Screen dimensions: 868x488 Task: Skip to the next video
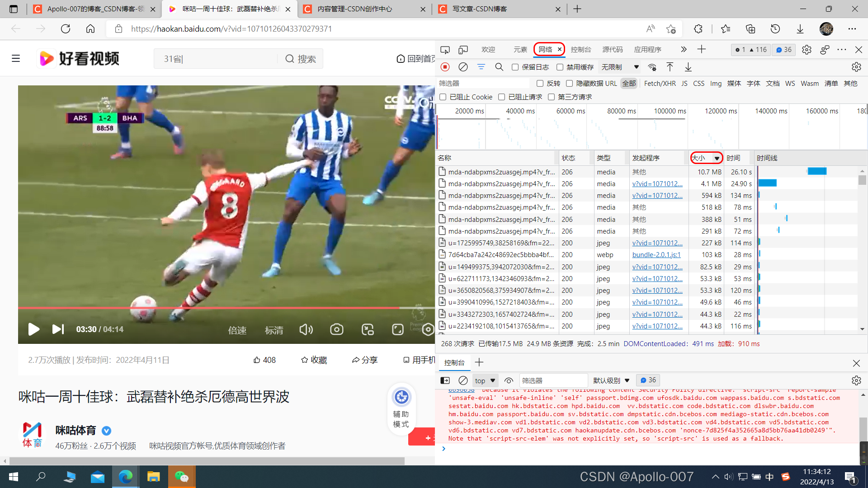click(x=58, y=329)
